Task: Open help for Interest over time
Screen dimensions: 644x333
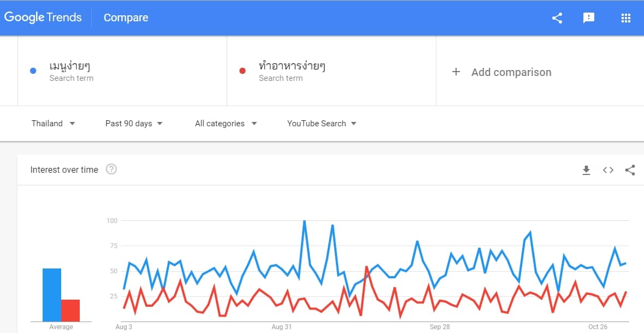Action: [111, 170]
